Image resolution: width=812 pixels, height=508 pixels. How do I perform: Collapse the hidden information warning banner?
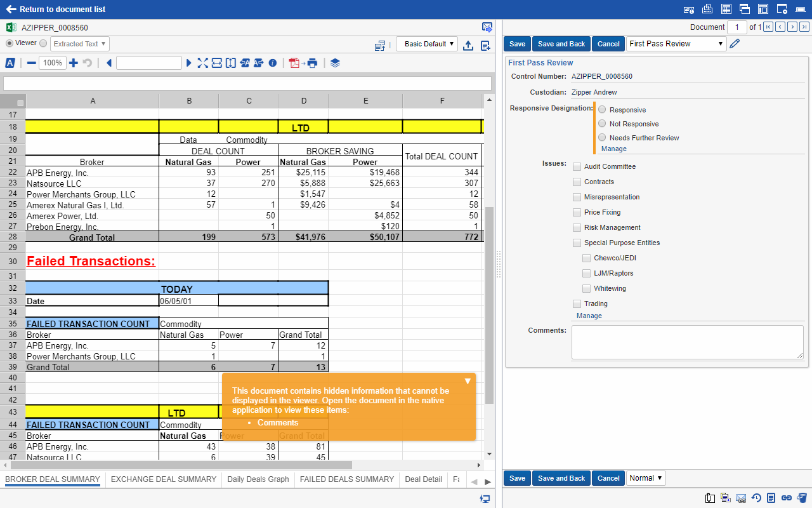(x=468, y=381)
